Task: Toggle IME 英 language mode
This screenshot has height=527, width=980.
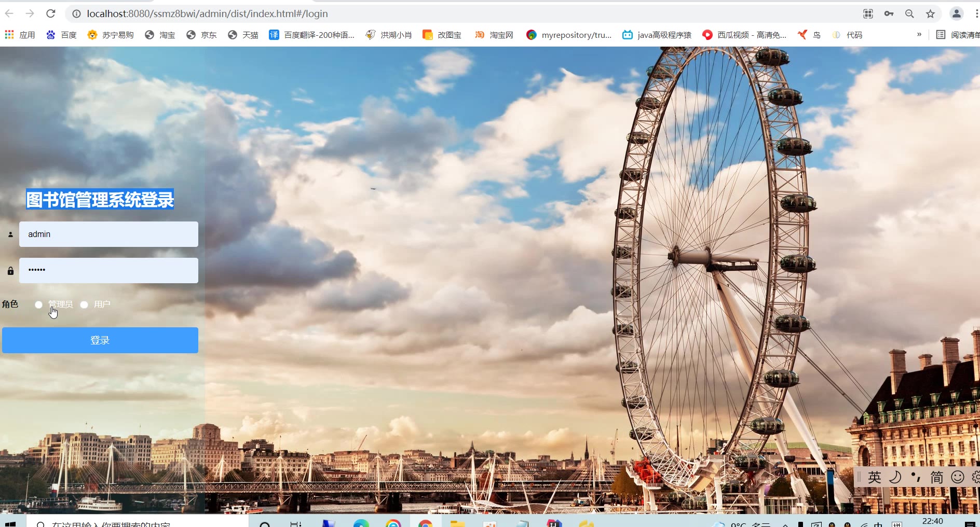Action: point(875,477)
